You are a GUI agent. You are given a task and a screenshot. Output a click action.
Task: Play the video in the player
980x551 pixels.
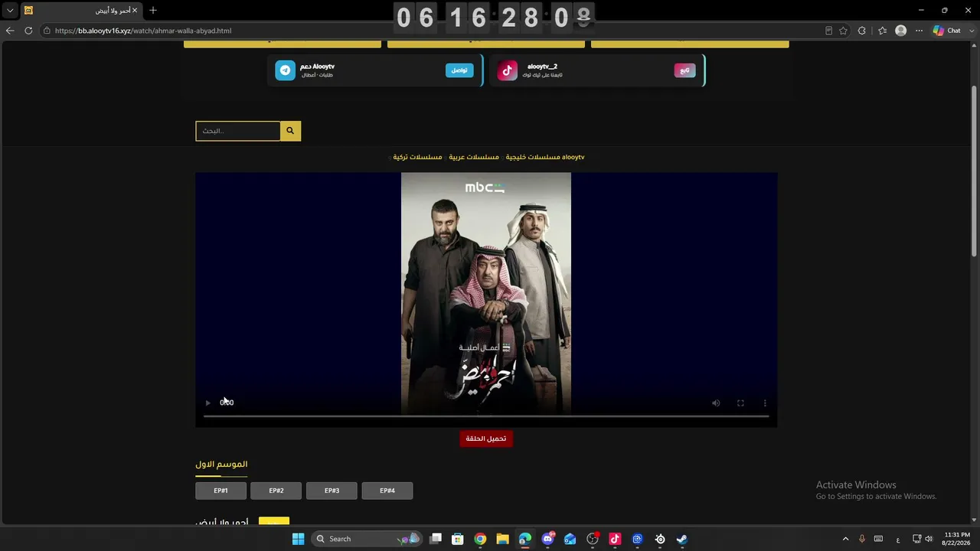coord(207,403)
